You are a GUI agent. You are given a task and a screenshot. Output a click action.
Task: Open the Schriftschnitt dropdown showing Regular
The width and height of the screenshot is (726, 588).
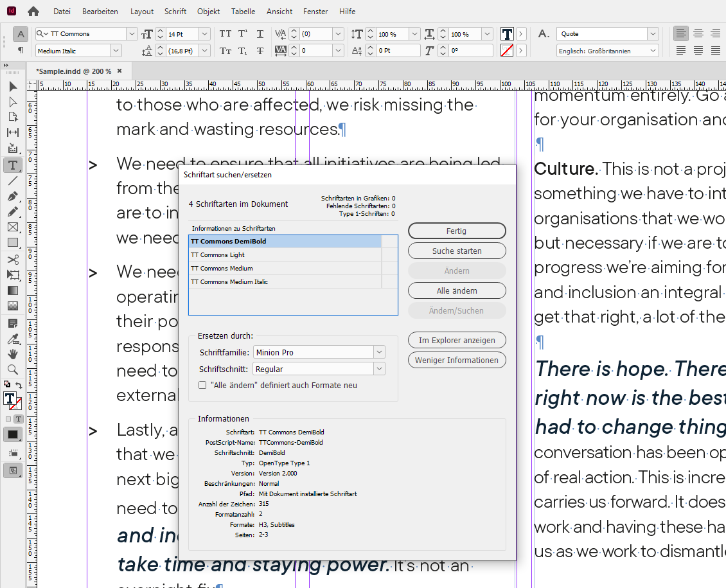coord(379,369)
